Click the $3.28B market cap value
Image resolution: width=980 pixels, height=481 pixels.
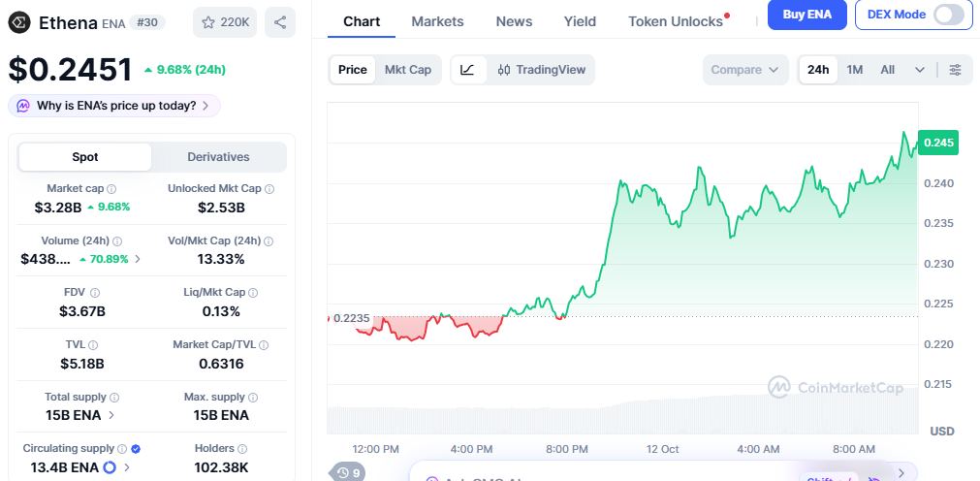[x=58, y=207]
